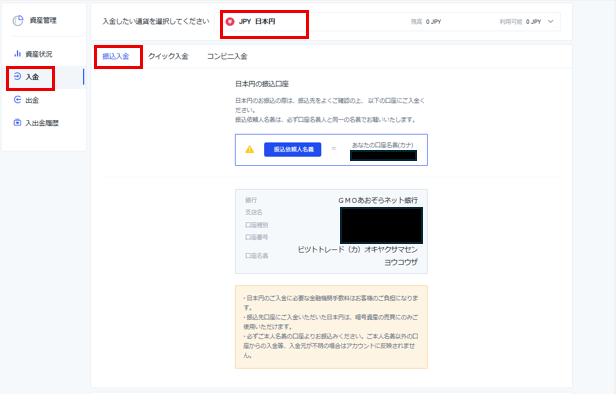Click the GMOあおぞらネット銀行 bank name
Screen dimensions: 616x394
tap(378, 200)
